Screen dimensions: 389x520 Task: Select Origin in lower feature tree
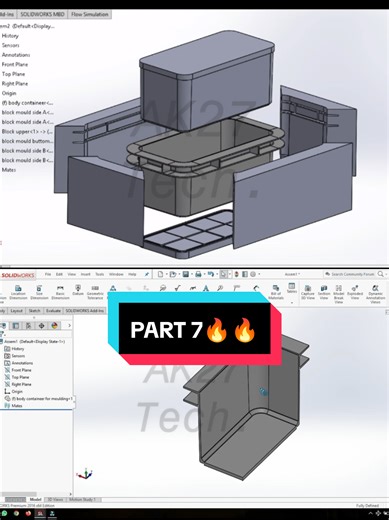tap(13, 391)
